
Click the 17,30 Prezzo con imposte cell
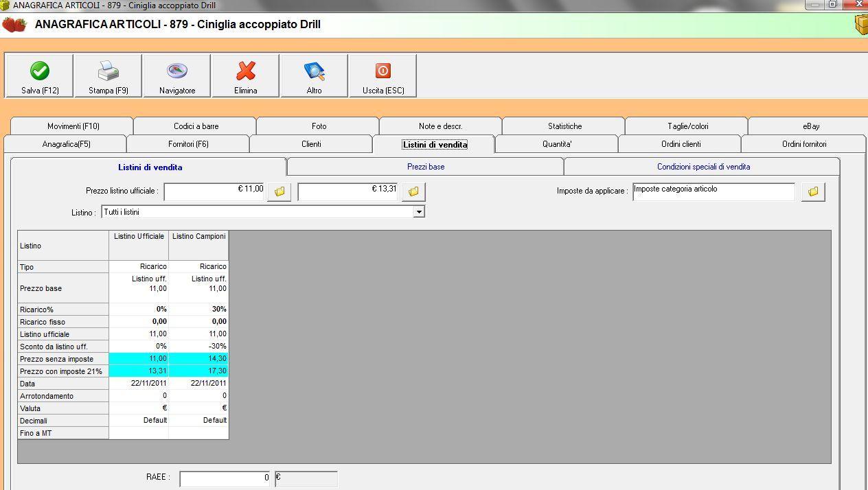tap(198, 371)
